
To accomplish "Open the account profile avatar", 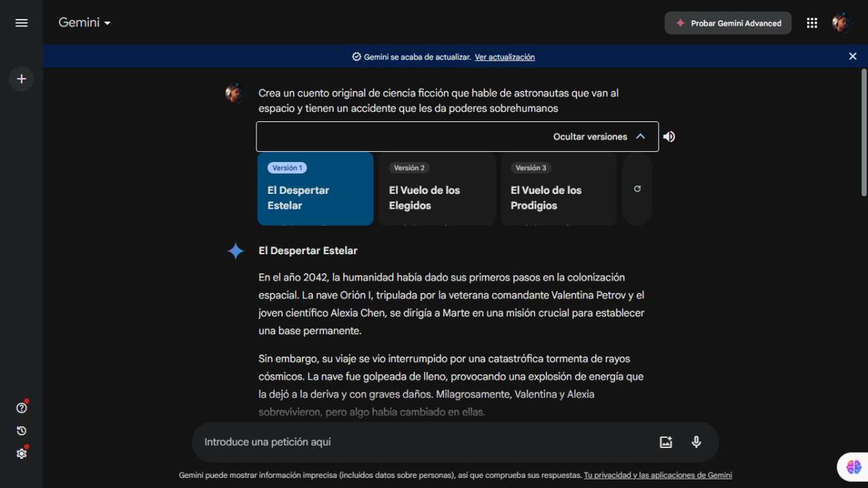I will [x=841, y=23].
